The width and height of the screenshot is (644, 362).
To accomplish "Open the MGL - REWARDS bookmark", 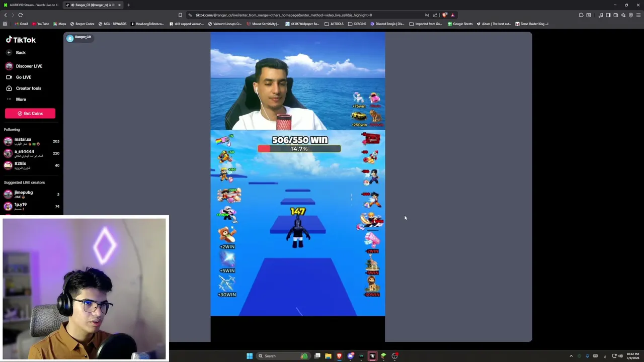I will point(113,24).
